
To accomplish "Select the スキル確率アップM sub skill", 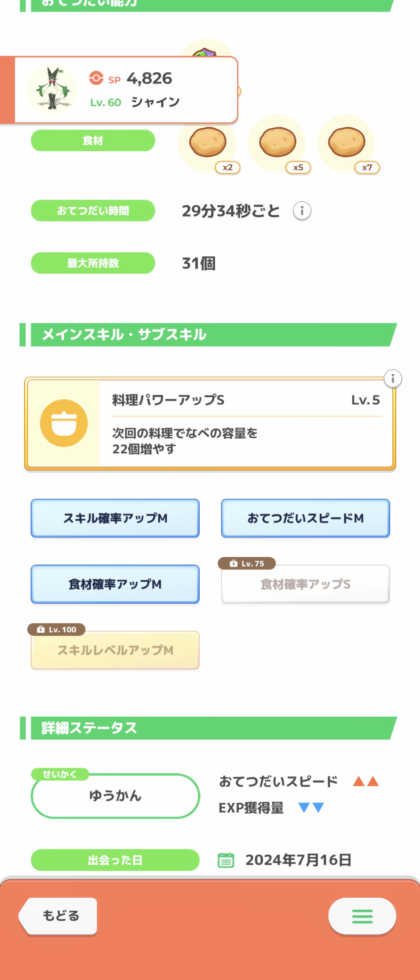I will (x=115, y=518).
